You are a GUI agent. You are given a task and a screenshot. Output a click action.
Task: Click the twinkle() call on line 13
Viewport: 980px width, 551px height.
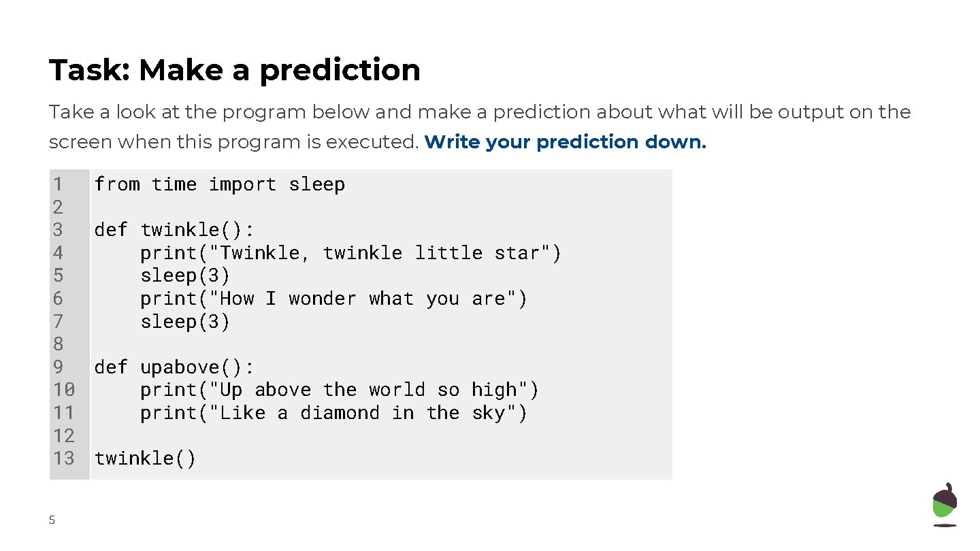145,458
